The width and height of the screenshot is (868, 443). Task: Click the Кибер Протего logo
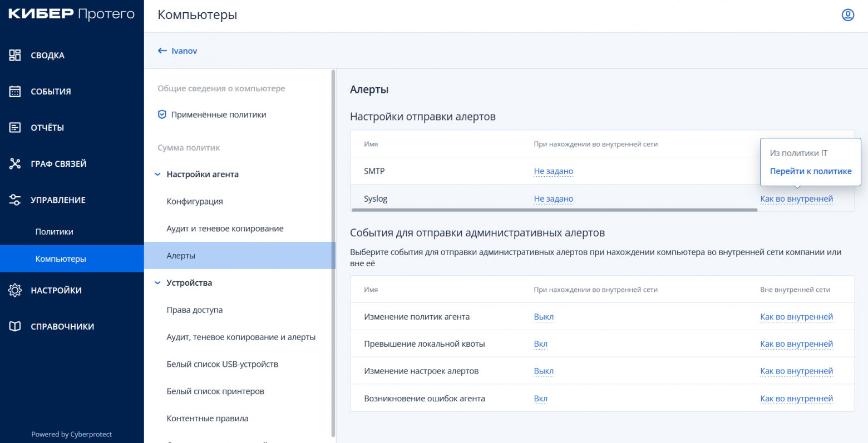click(72, 14)
